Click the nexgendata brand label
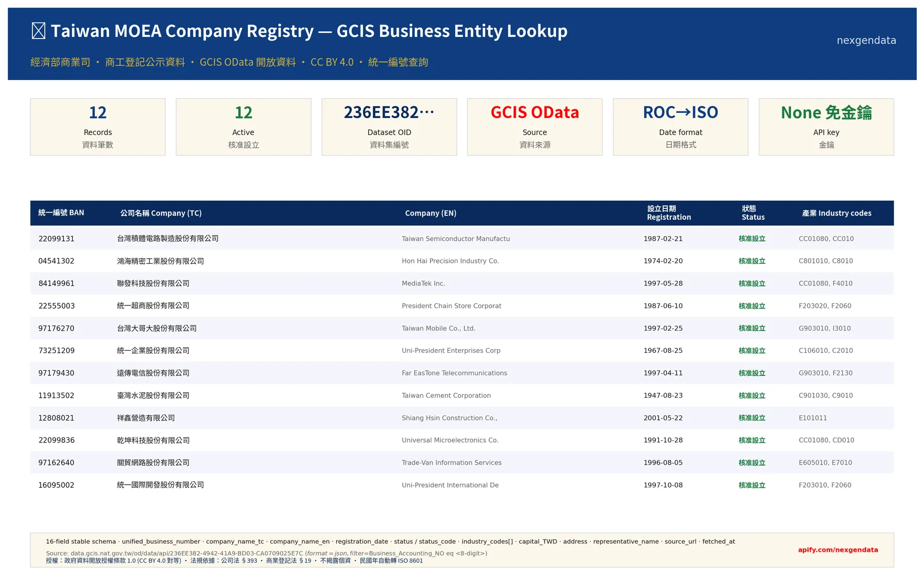Screen dimensions: 924x575 (866, 41)
